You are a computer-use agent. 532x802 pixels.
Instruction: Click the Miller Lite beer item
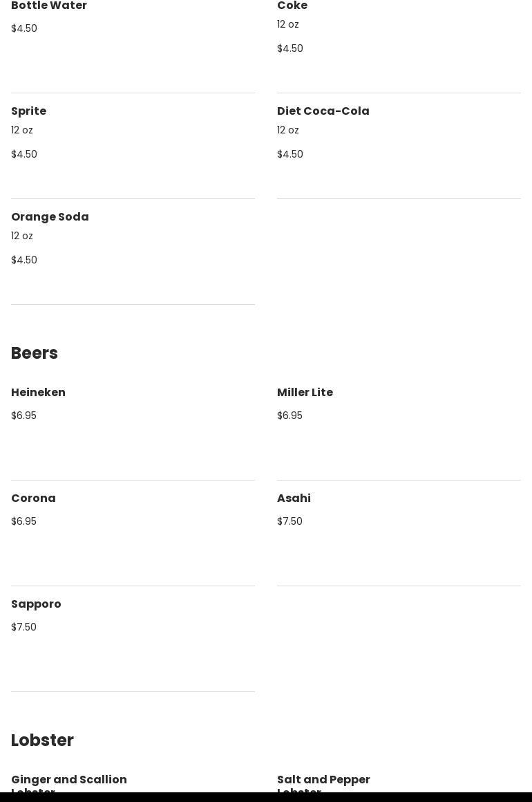click(305, 393)
